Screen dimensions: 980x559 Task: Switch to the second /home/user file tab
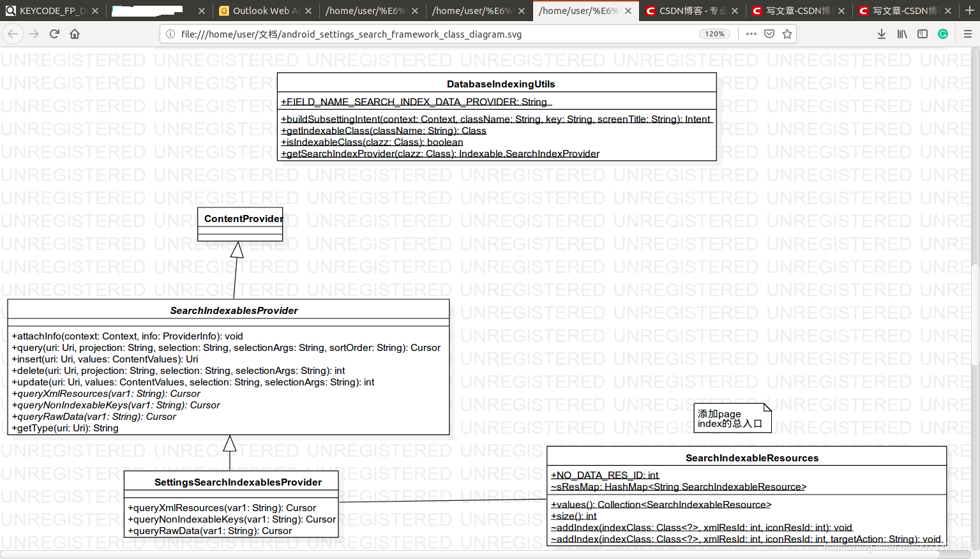(479, 11)
